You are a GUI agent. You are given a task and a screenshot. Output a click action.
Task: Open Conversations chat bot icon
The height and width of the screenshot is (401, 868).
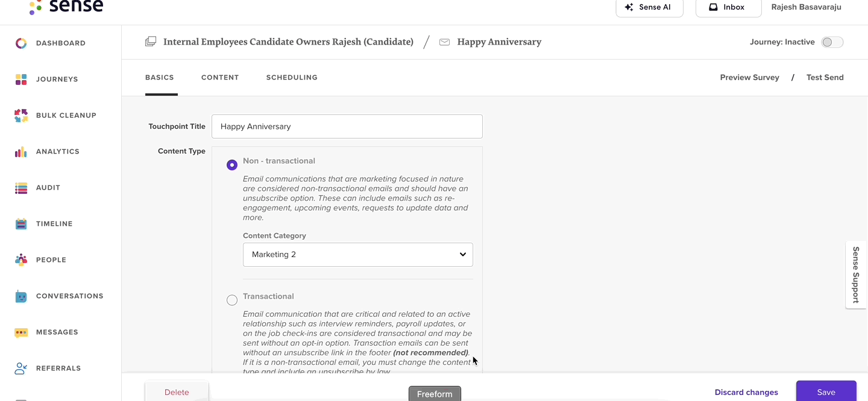pos(21,296)
